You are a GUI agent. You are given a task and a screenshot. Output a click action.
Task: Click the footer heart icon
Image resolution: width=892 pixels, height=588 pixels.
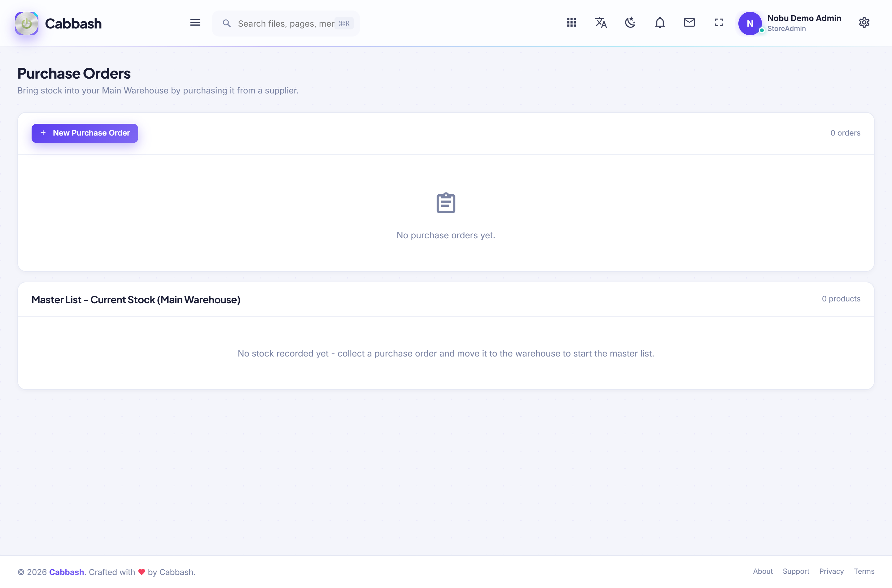142,572
